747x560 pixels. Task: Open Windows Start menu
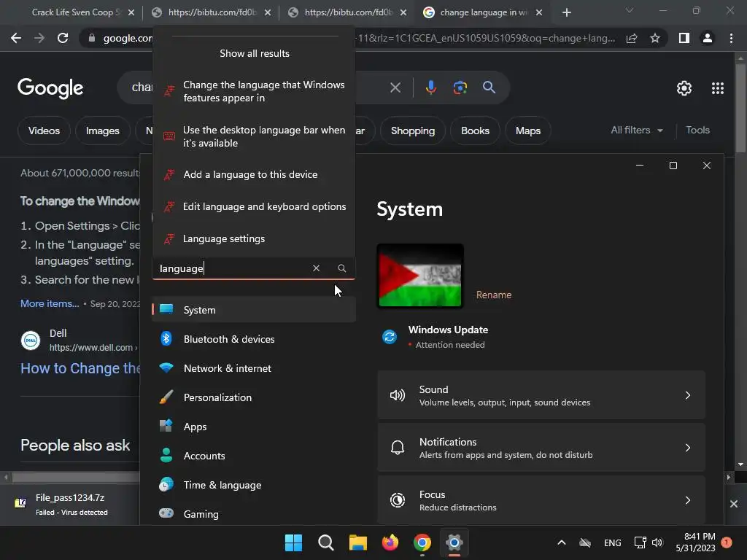(293, 542)
